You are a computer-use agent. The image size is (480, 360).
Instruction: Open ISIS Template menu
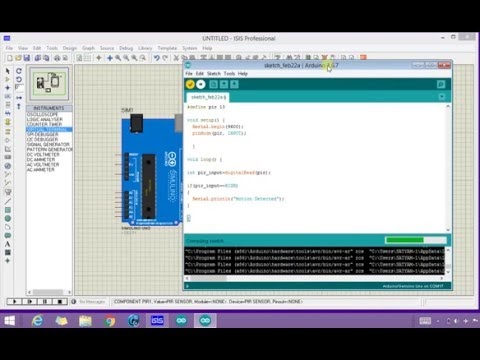coord(167,48)
